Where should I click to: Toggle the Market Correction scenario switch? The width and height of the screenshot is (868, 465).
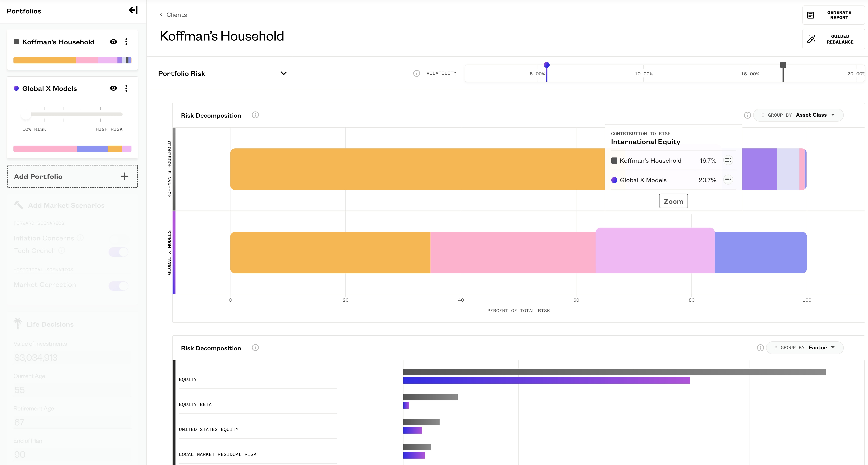click(x=119, y=286)
